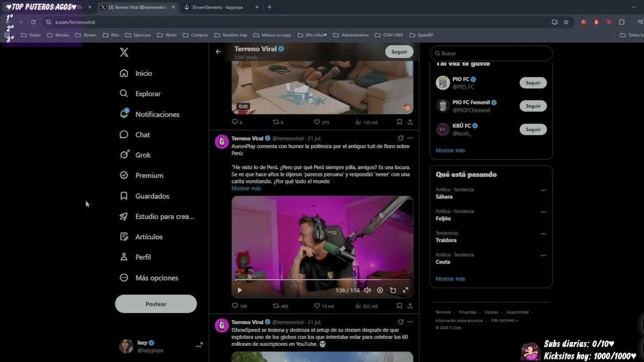Open video settings gear
This screenshot has height=362, width=644.
click(380, 290)
